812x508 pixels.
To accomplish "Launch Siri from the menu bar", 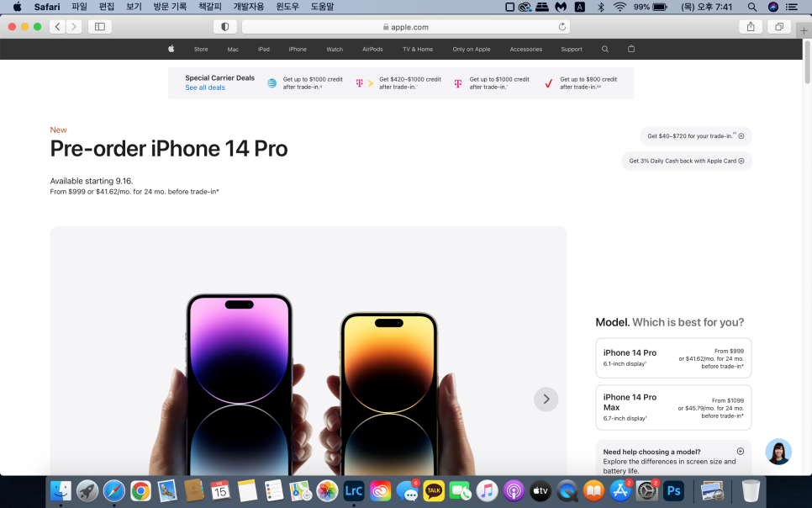I will pos(773,7).
